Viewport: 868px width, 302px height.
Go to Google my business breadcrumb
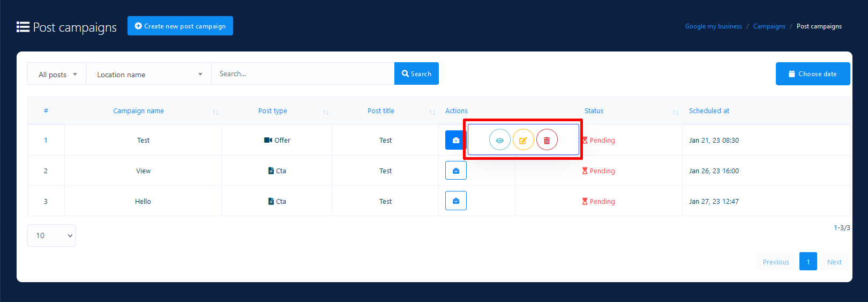click(713, 26)
